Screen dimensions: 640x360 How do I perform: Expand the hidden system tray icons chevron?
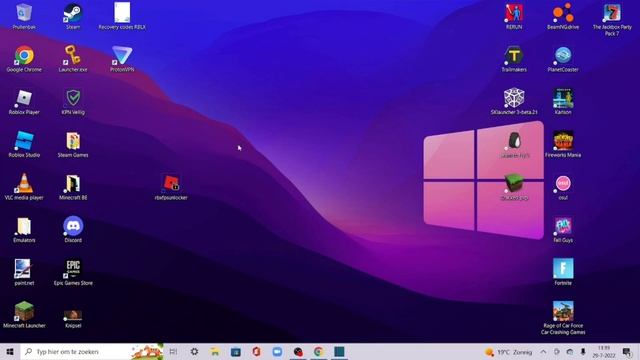pos(543,352)
